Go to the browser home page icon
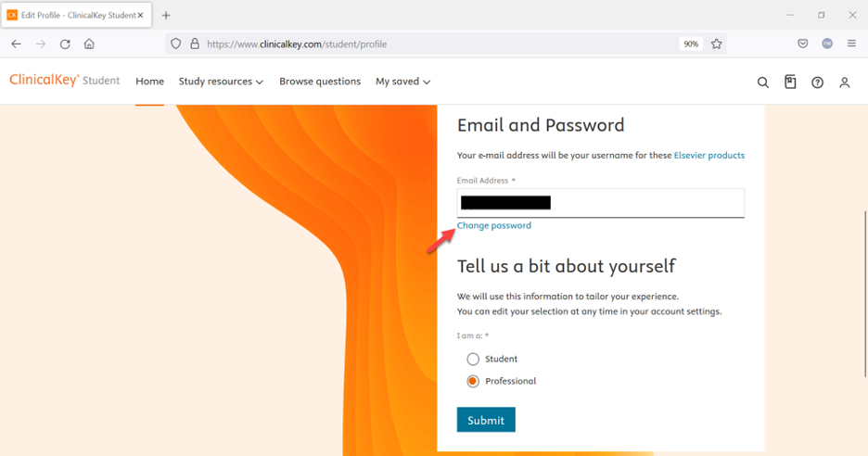Viewport: 868px width, 456px height. [89, 44]
